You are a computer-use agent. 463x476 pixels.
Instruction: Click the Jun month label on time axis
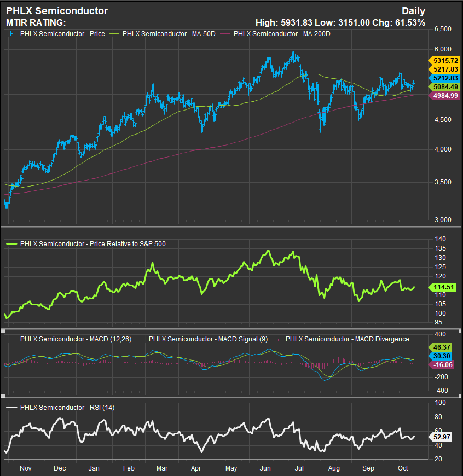point(265,468)
